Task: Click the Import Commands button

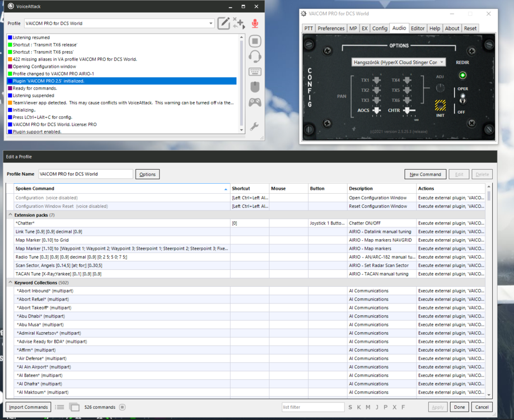Action: 29,407
